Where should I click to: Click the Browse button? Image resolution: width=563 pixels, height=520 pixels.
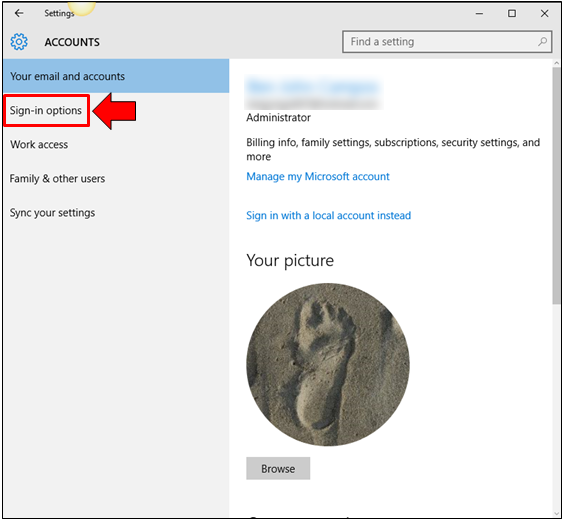coord(278,468)
